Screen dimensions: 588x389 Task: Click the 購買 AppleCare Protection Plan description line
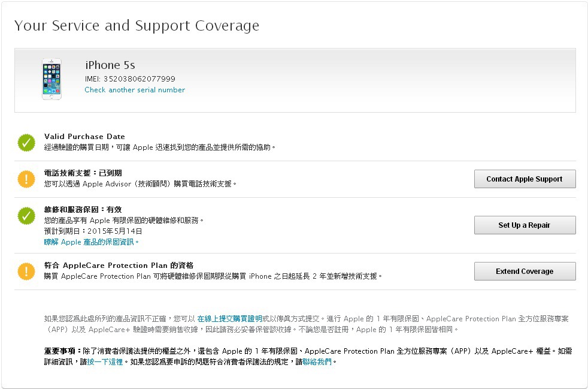213,276
